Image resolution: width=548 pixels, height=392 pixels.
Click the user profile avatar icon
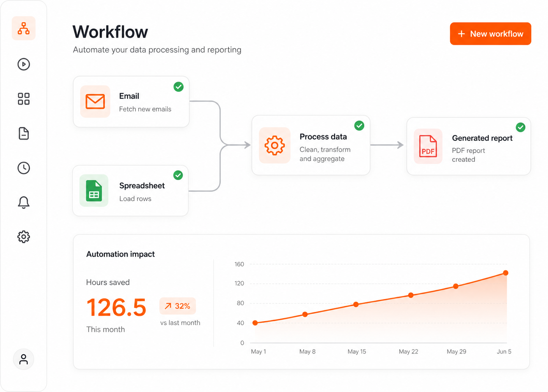[x=24, y=359]
